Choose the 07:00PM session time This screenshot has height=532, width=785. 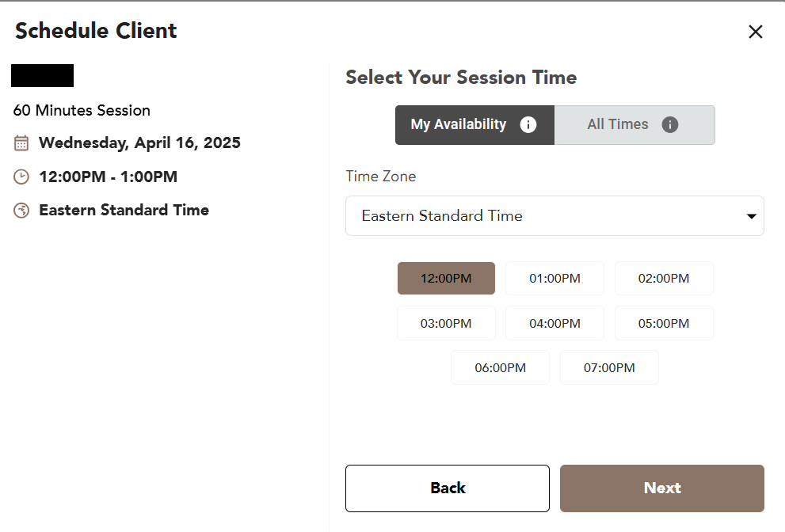609,367
